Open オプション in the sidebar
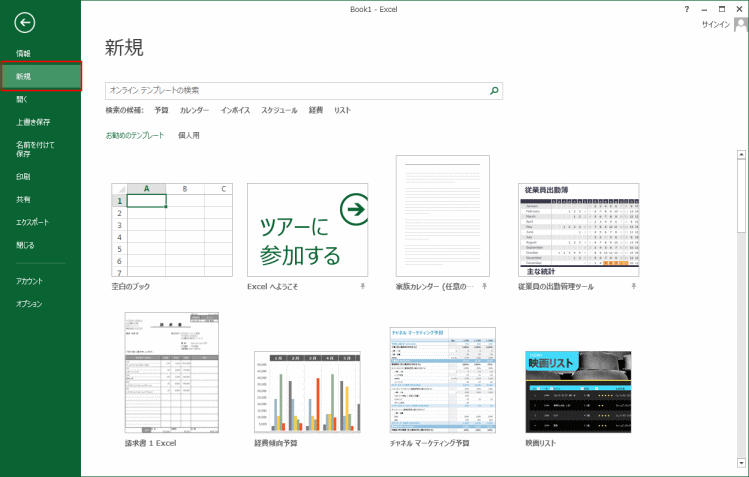This screenshot has height=477, width=749. (29, 304)
